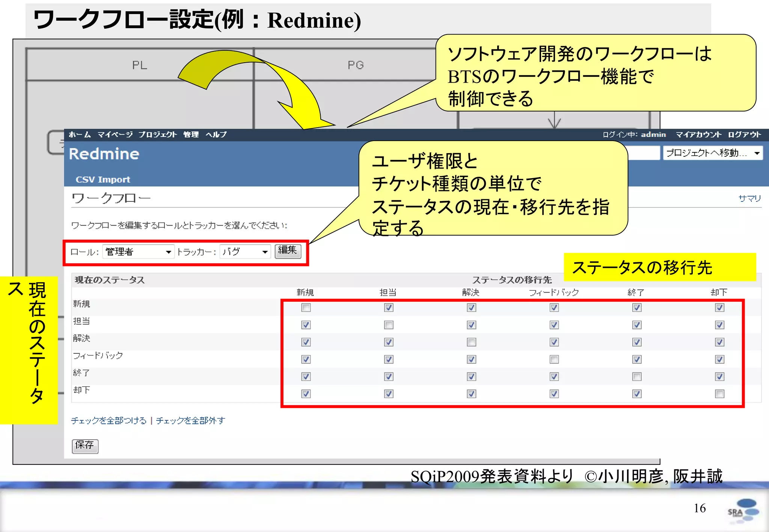The image size is (769, 532).
Task: Click the 編集 button
Action: coord(288,251)
